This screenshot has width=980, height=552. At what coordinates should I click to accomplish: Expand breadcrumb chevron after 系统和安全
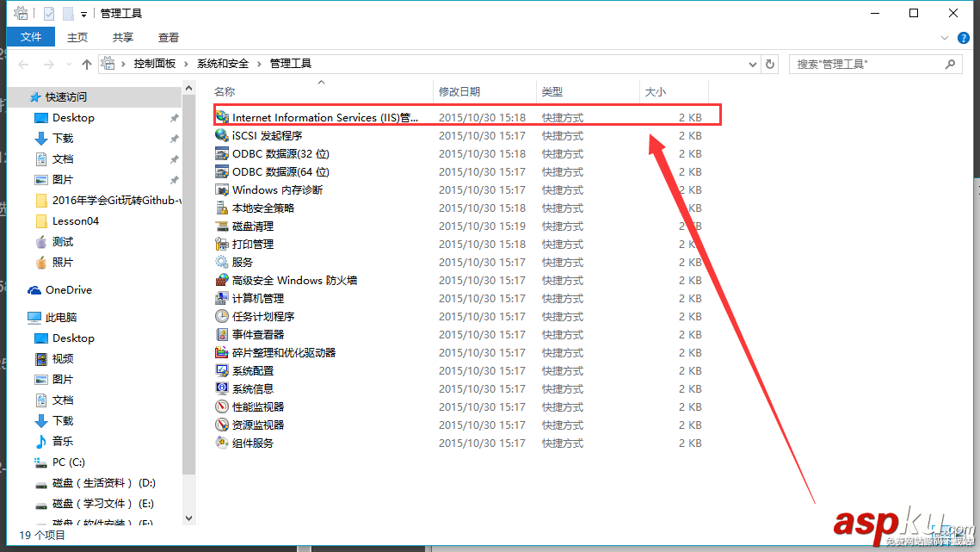point(259,64)
